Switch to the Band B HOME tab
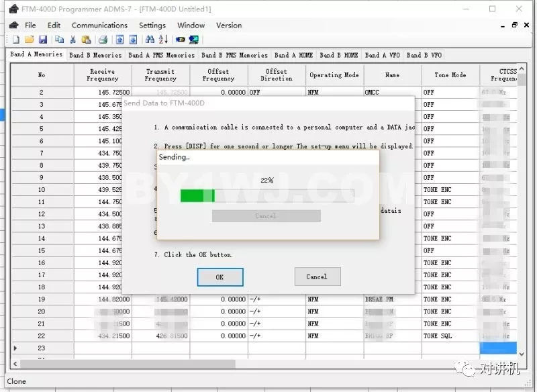Image resolution: width=537 pixels, height=392 pixels. click(339, 55)
